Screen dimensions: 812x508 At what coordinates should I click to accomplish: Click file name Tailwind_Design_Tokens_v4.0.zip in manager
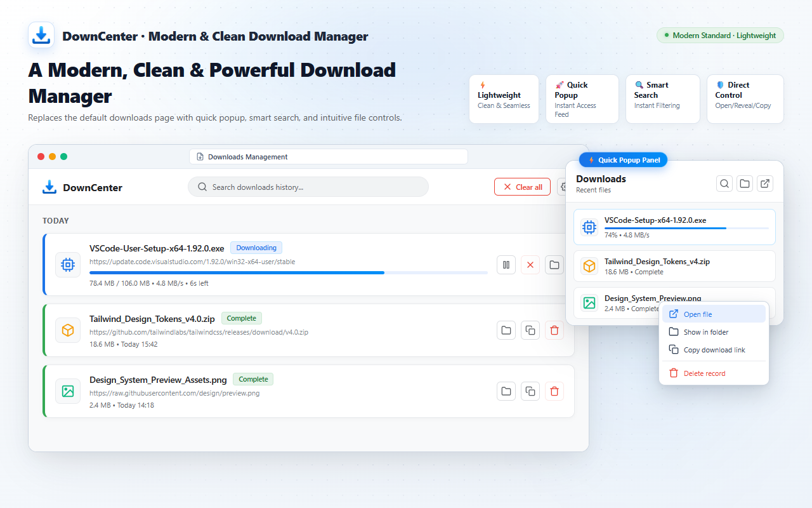pos(152,319)
